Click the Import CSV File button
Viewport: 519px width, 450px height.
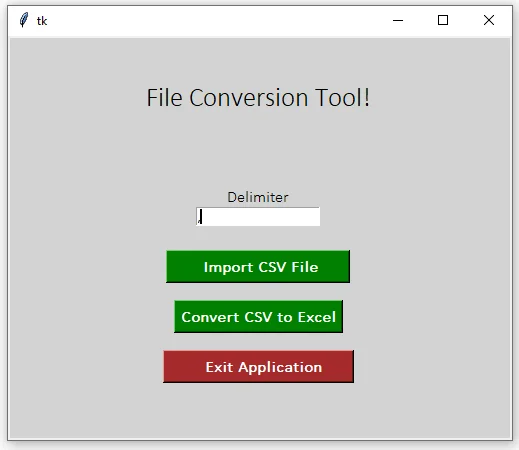[x=258, y=267]
